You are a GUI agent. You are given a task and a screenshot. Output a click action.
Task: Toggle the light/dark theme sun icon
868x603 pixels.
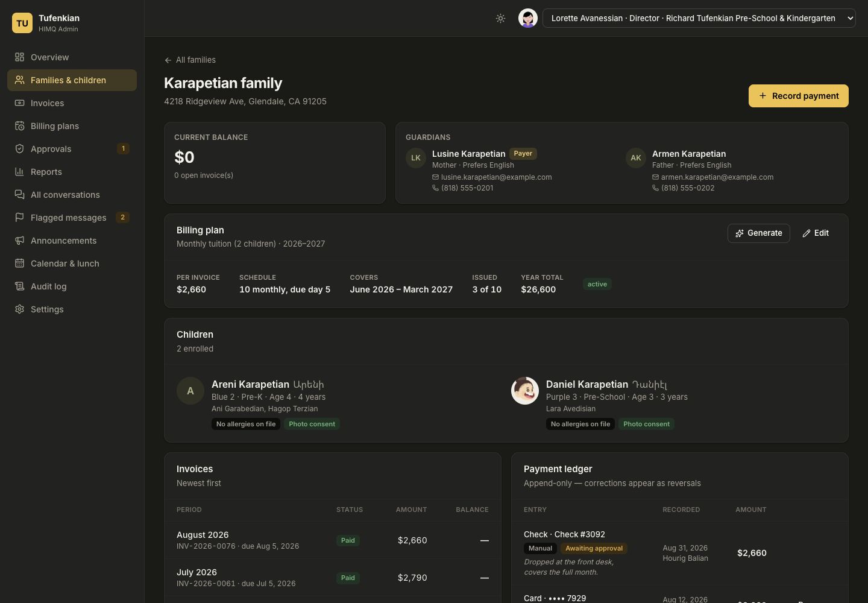tap(500, 18)
